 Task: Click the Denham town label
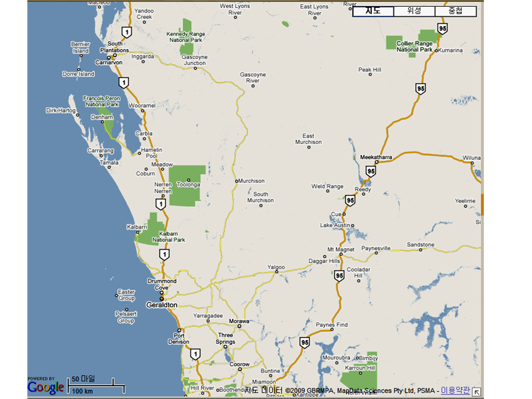click(x=102, y=117)
